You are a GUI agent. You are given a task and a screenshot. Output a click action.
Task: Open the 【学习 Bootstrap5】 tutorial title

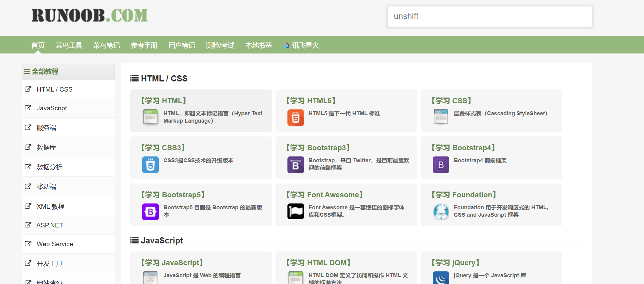[x=173, y=195]
